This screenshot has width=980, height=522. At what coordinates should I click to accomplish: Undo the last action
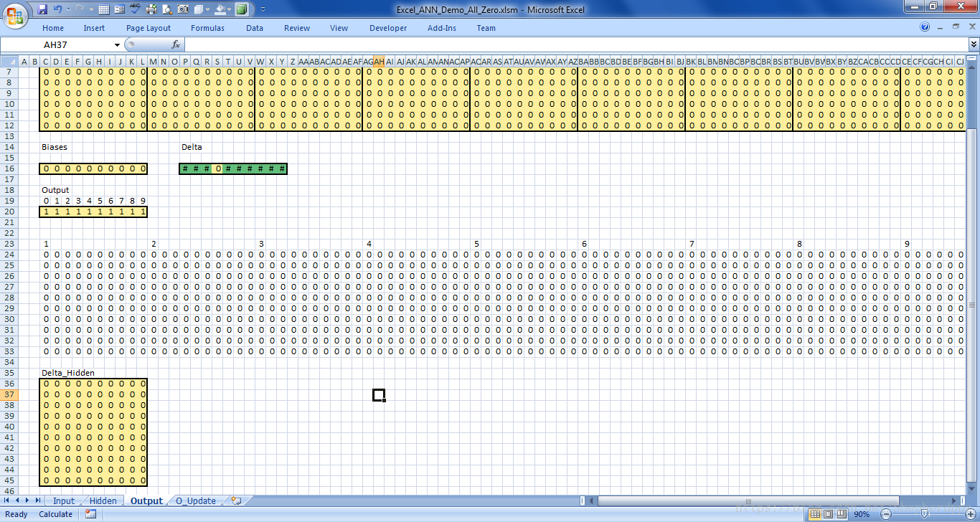(x=58, y=9)
